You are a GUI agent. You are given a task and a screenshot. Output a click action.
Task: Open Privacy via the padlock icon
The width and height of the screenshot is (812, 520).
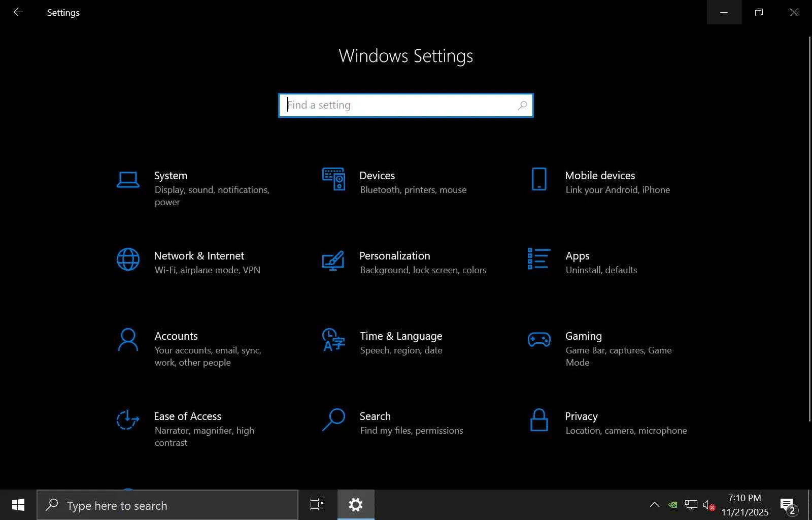pos(539,420)
